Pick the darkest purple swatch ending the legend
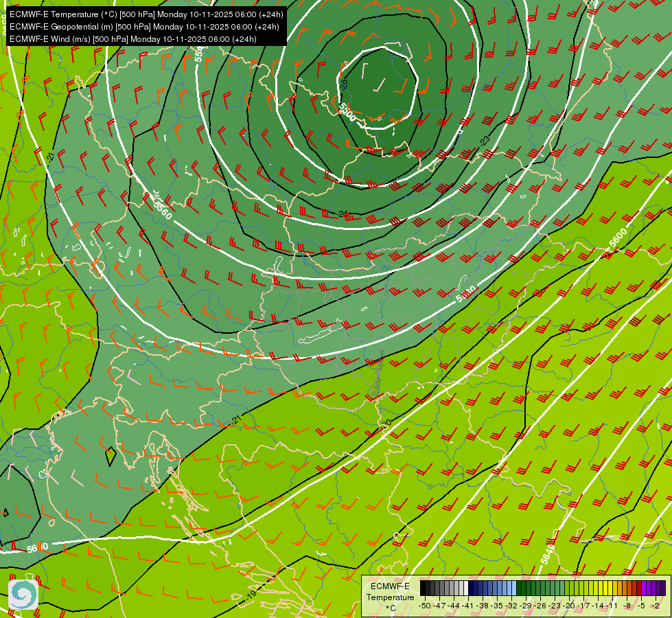Image resolution: width=672 pixels, height=618 pixels. coord(663,588)
